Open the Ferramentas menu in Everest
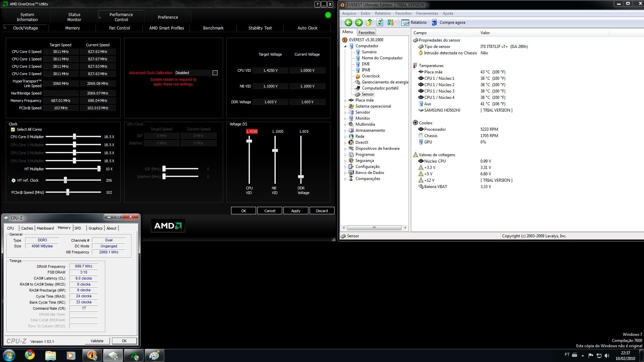The height and width of the screenshot is (362, 644). pyautogui.click(x=427, y=13)
